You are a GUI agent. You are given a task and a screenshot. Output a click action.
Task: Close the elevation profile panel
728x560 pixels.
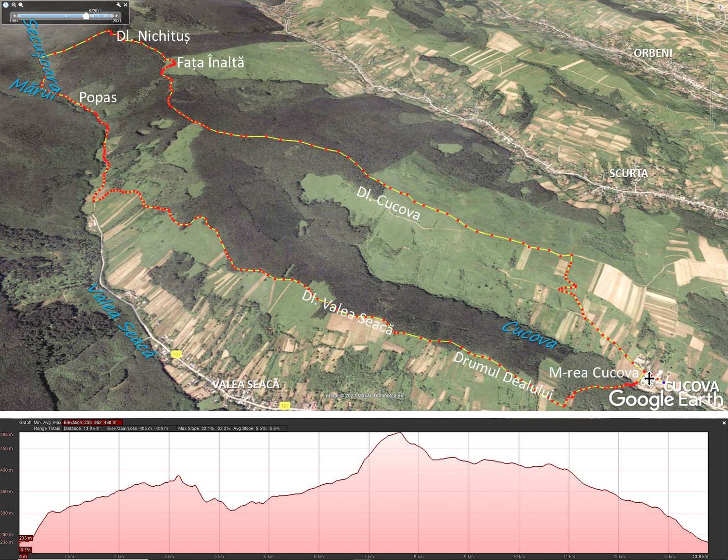tap(724, 423)
